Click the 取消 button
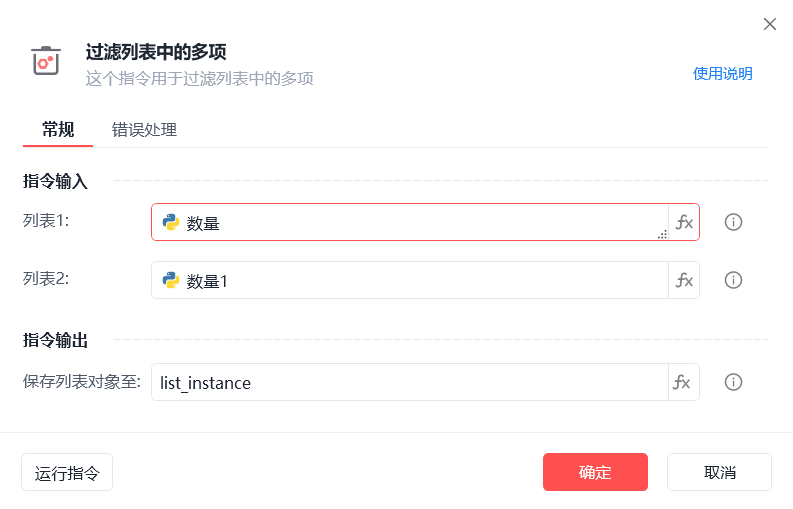The width and height of the screenshot is (793, 509). point(719,472)
